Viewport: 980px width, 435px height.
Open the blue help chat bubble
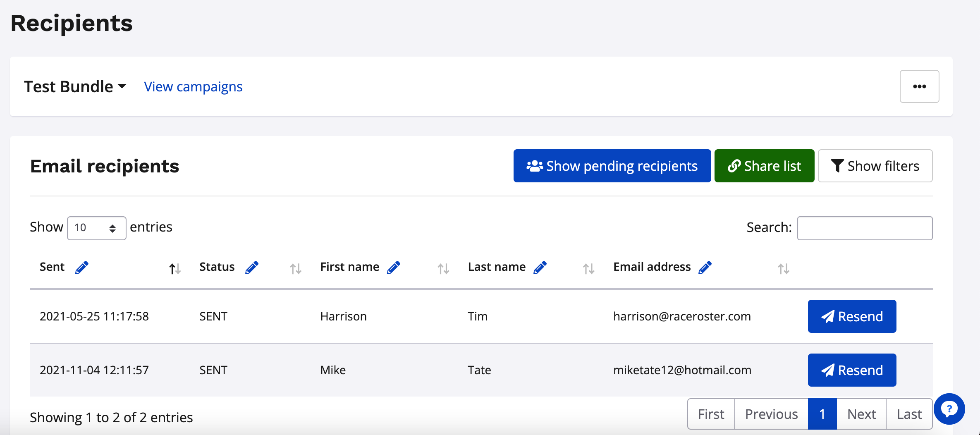[949, 409]
